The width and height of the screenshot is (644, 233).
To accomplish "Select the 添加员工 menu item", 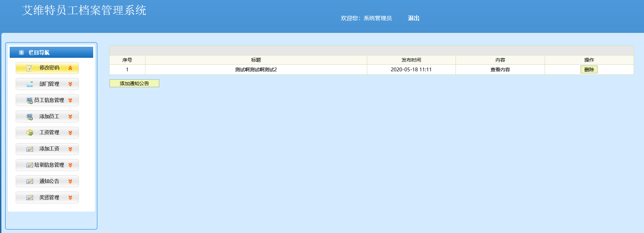I will click(x=47, y=117).
